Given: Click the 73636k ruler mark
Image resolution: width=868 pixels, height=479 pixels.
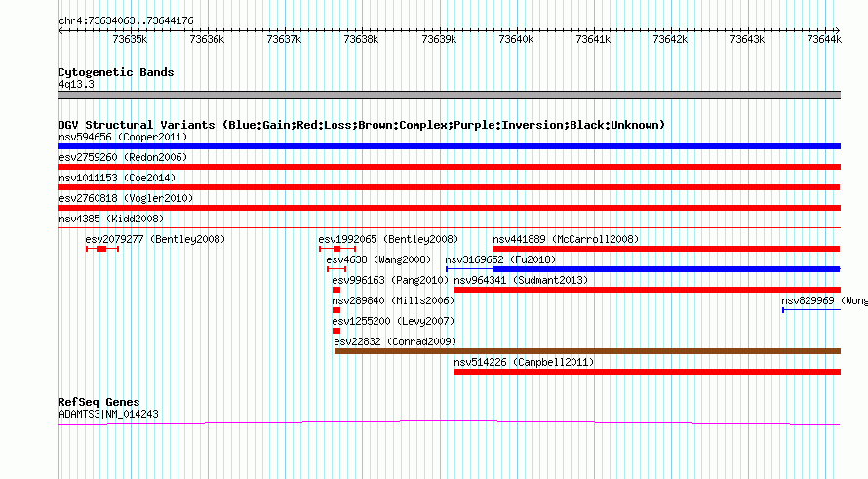Looking at the screenshot, I should [x=207, y=39].
